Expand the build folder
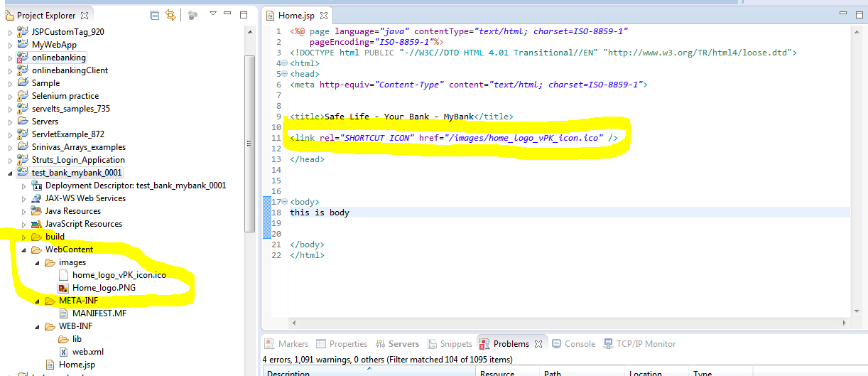 (x=23, y=237)
